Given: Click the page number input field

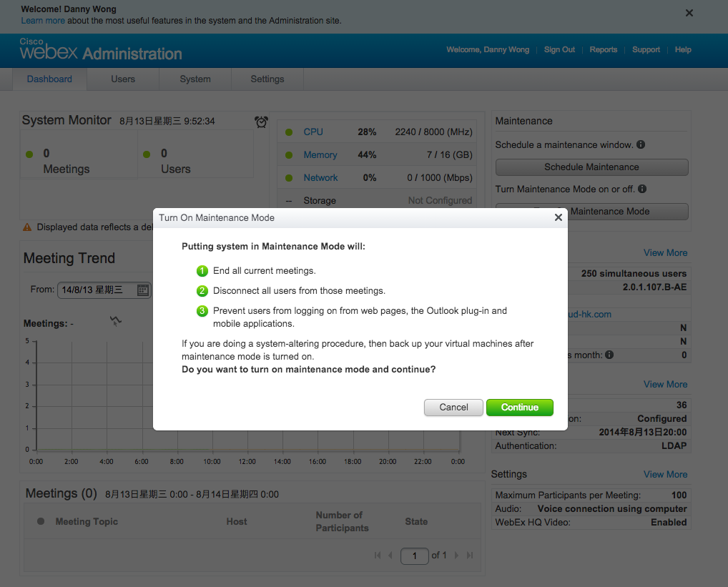Looking at the screenshot, I should 415,556.
